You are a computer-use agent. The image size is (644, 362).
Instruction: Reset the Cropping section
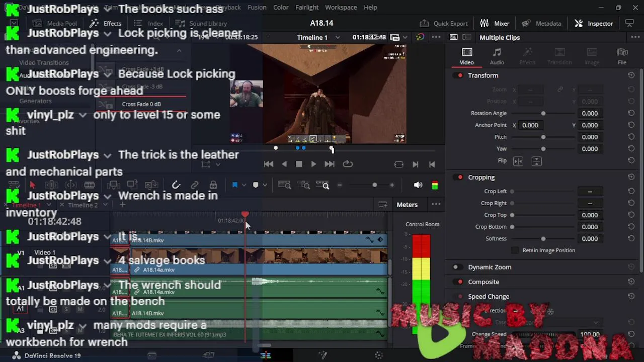coord(631,177)
